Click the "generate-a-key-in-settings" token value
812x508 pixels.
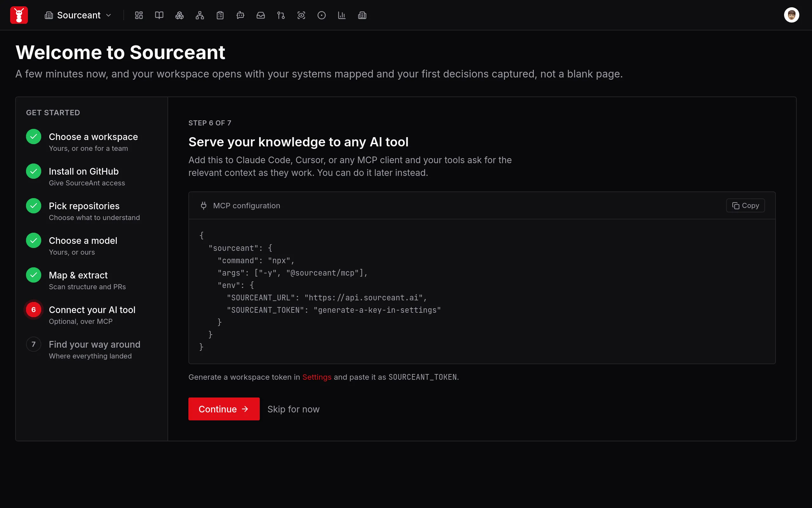(377, 310)
